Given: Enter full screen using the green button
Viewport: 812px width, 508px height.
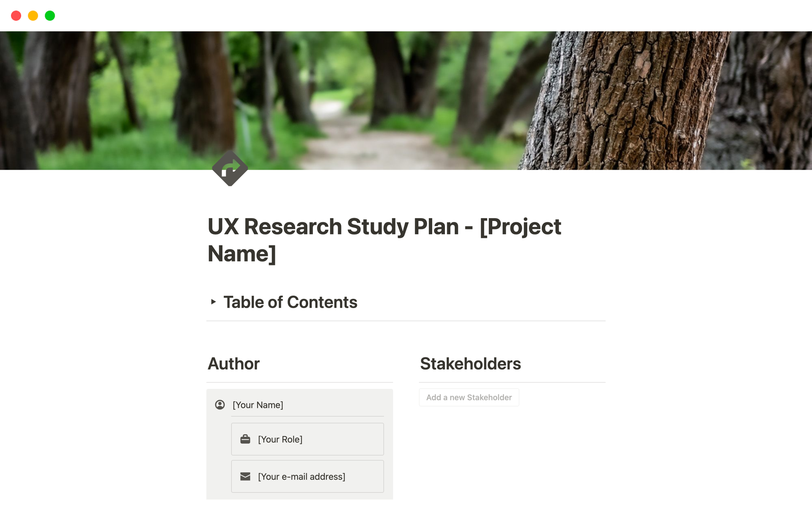Looking at the screenshot, I should pyautogui.click(x=50, y=16).
